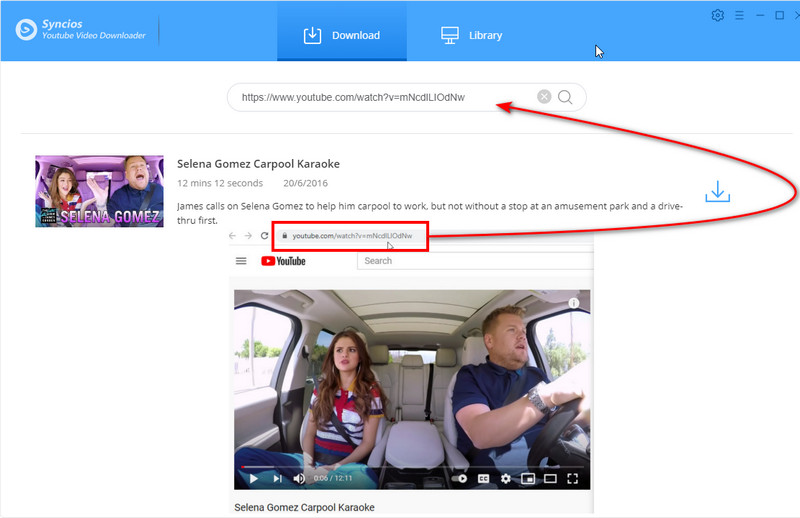The height and width of the screenshot is (518, 800).
Task: Toggle closed captions in the player
Action: (484, 478)
